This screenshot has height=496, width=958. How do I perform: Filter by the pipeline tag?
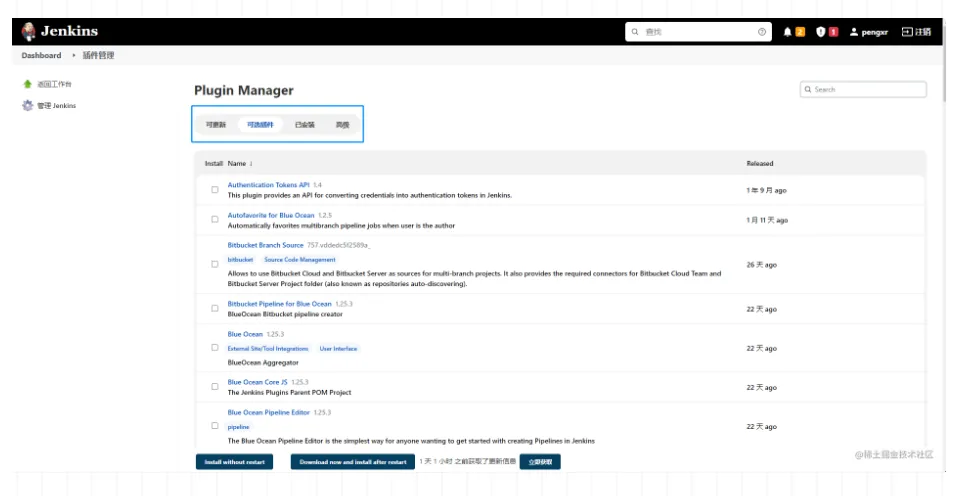point(238,427)
